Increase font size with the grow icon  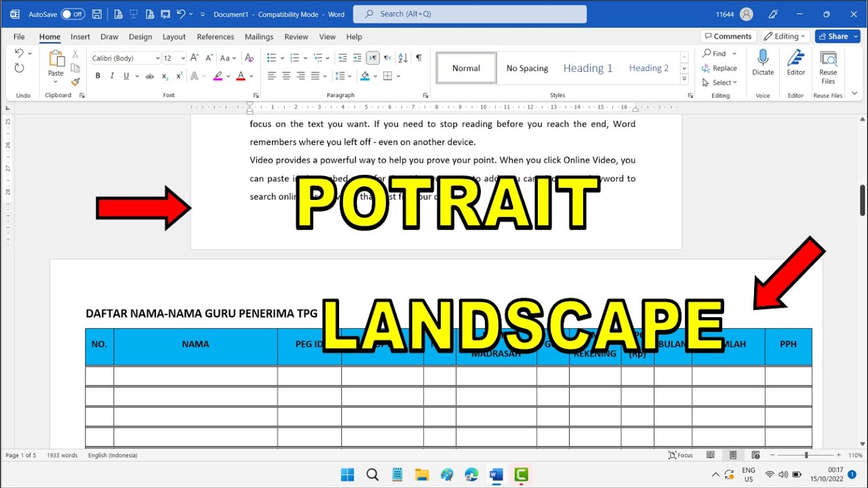[195, 58]
